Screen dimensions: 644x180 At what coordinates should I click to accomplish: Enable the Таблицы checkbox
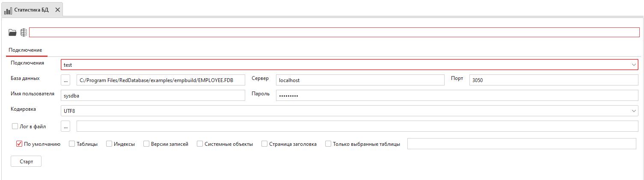pos(72,144)
